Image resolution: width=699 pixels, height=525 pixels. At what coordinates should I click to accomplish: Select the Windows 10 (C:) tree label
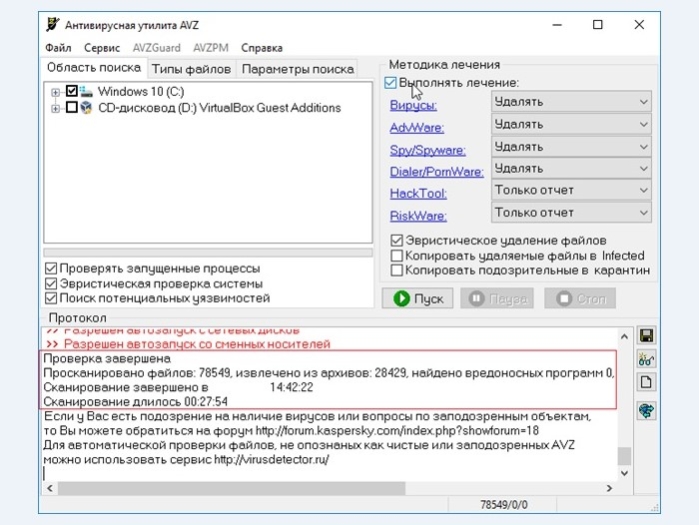coord(141,91)
